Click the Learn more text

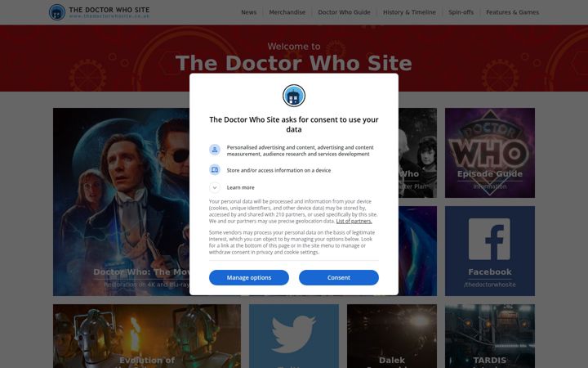click(x=240, y=187)
